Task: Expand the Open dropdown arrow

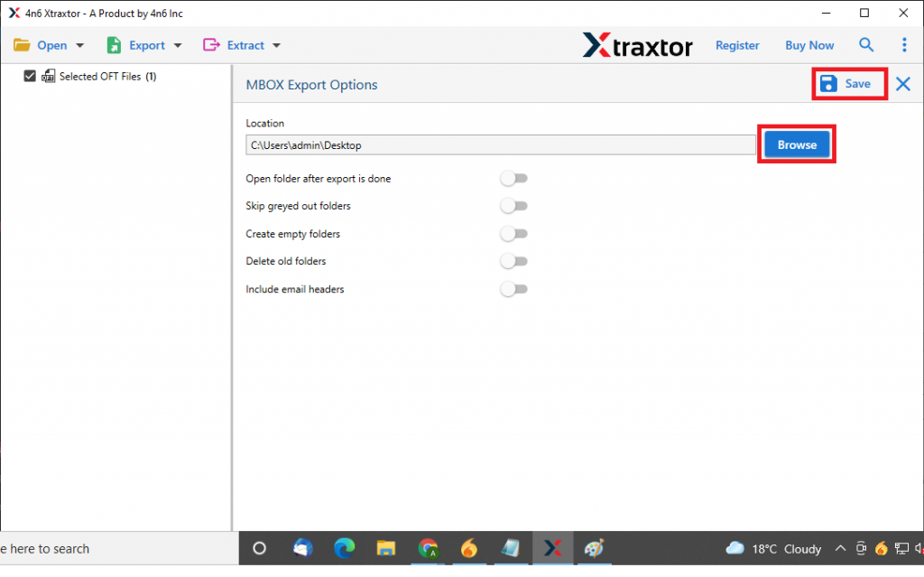Action: point(79,44)
